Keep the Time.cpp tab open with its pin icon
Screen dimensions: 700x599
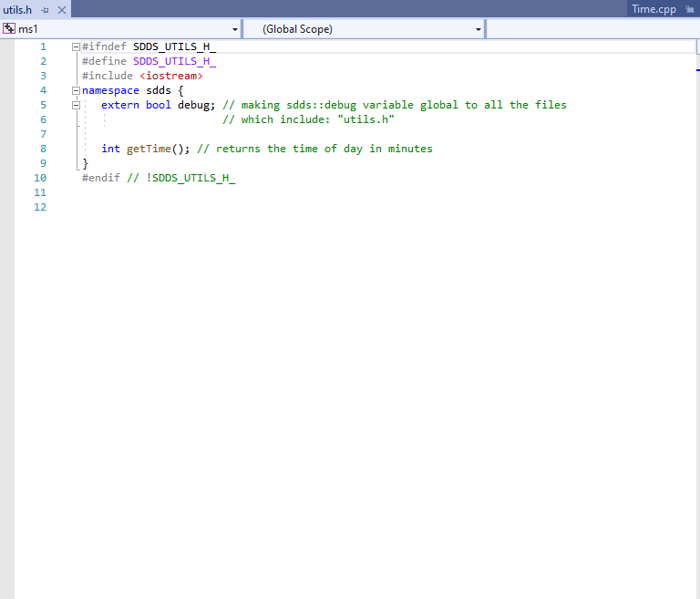tap(690, 9)
